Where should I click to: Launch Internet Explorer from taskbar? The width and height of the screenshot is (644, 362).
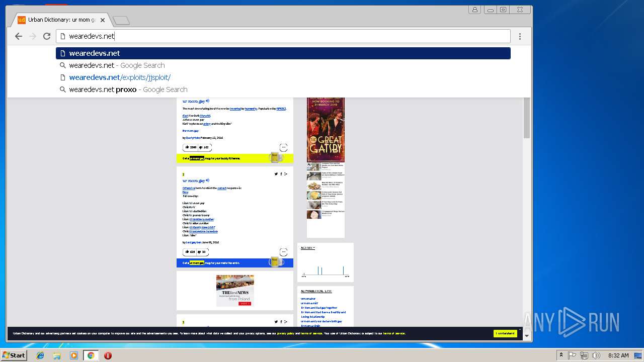click(40, 355)
